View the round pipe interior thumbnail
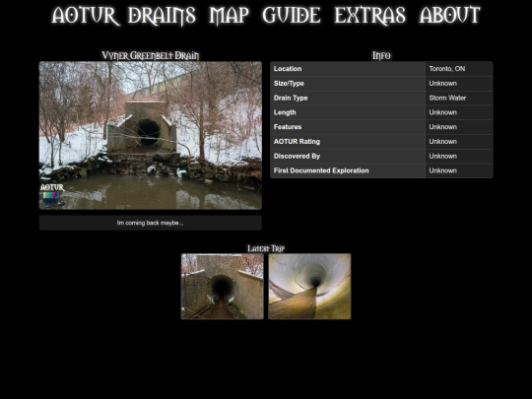Viewport: 532px width, 399px height. (x=309, y=287)
